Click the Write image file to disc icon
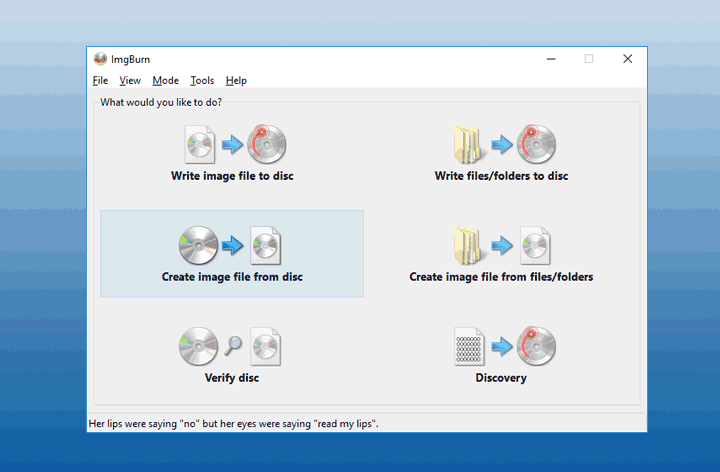The image size is (720, 472). coord(235,144)
